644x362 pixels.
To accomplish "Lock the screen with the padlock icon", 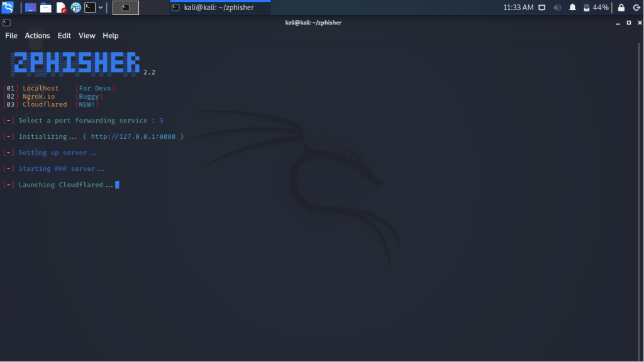I will coord(621,8).
